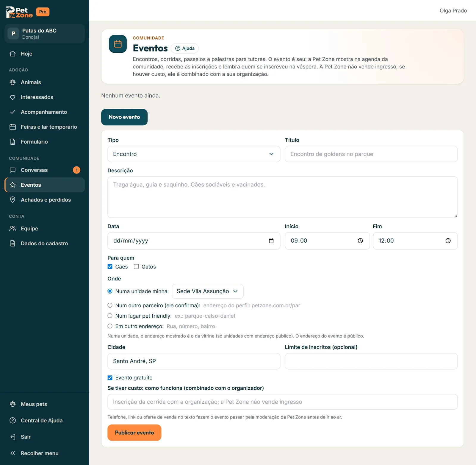Open Dados do cadastro menu item
The width and height of the screenshot is (476, 465).
pos(45,244)
